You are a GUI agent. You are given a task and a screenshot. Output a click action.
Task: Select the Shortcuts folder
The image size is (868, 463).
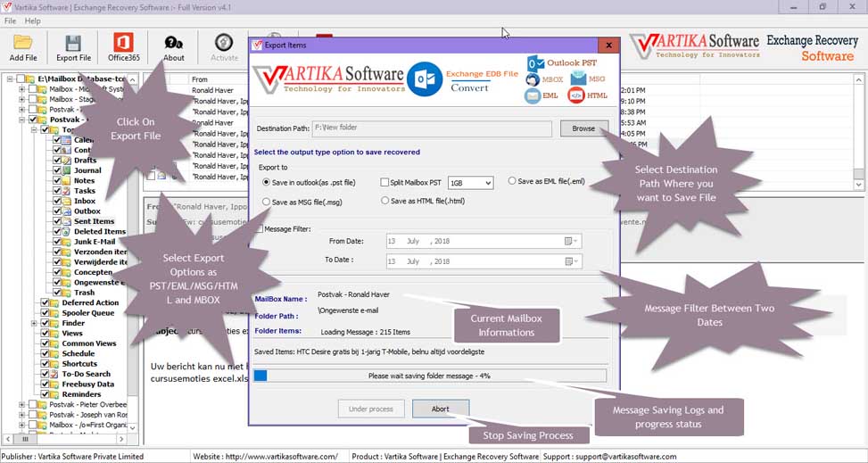tap(79, 364)
